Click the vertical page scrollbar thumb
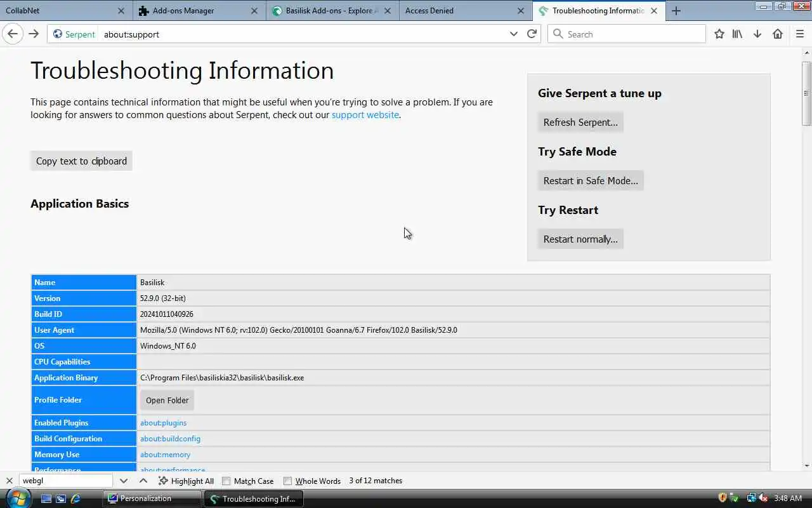The height and width of the screenshot is (508, 812). pos(806,93)
